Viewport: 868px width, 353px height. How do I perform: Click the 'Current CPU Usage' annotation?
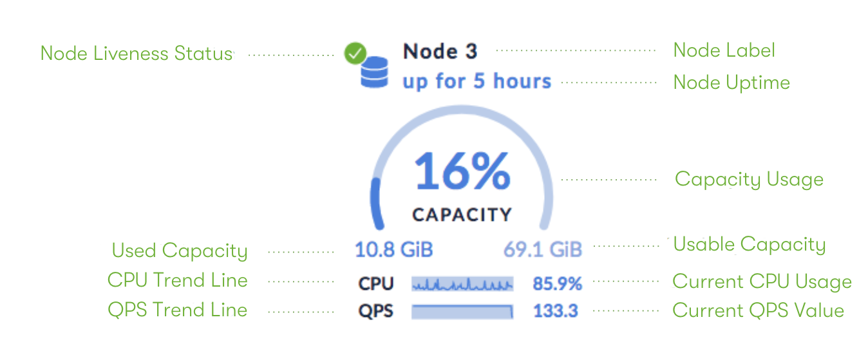point(762,281)
